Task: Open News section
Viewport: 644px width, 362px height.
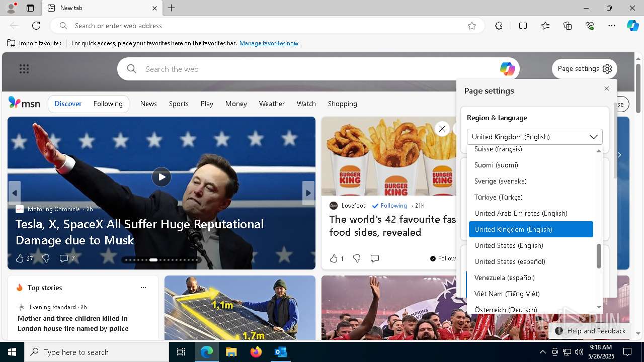Action: pyautogui.click(x=148, y=104)
